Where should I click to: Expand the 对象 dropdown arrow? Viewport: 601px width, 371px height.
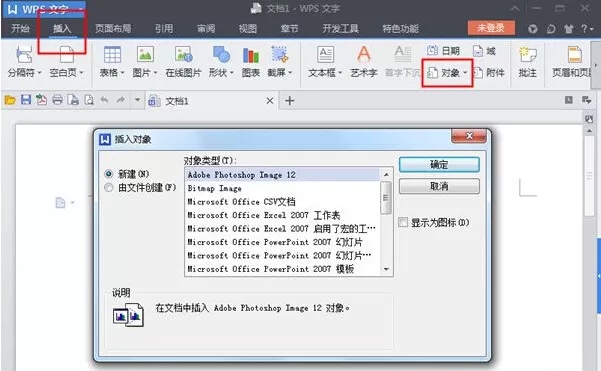point(465,72)
